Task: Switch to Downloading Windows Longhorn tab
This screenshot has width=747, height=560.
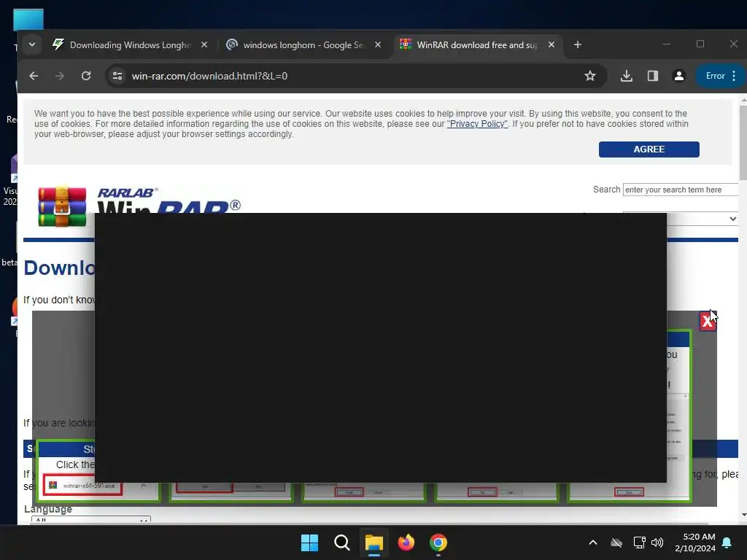Action: [130, 44]
